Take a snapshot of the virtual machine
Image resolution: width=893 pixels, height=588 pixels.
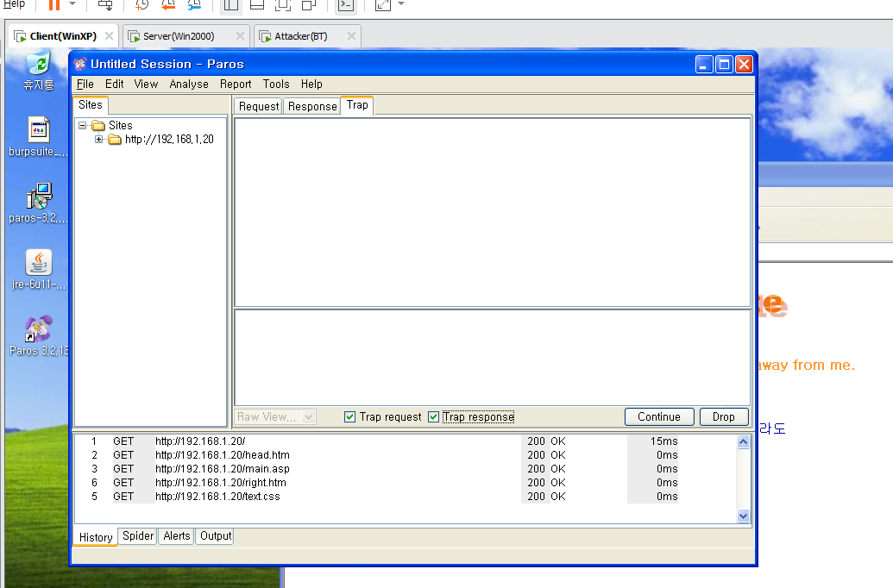tap(141, 4)
